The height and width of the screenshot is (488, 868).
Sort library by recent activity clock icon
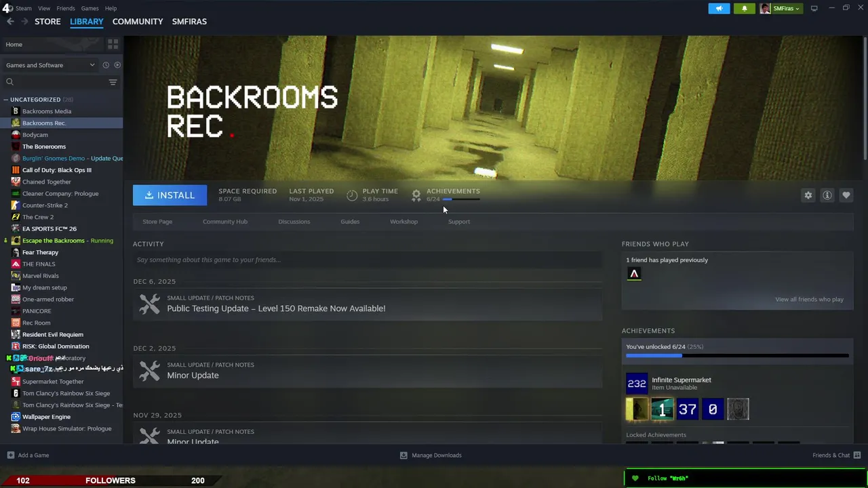click(106, 65)
